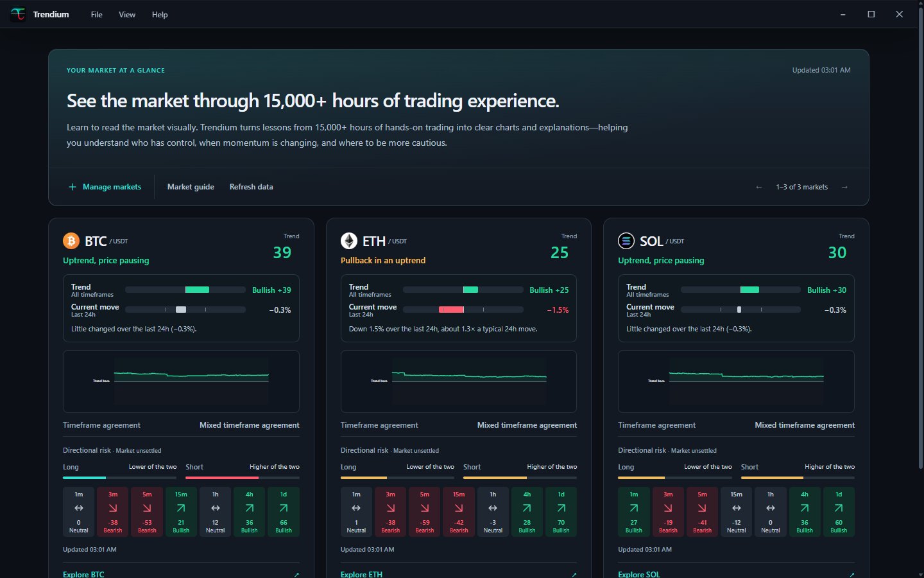Click ETH current move bar
924x578 pixels.
(463, 310)
